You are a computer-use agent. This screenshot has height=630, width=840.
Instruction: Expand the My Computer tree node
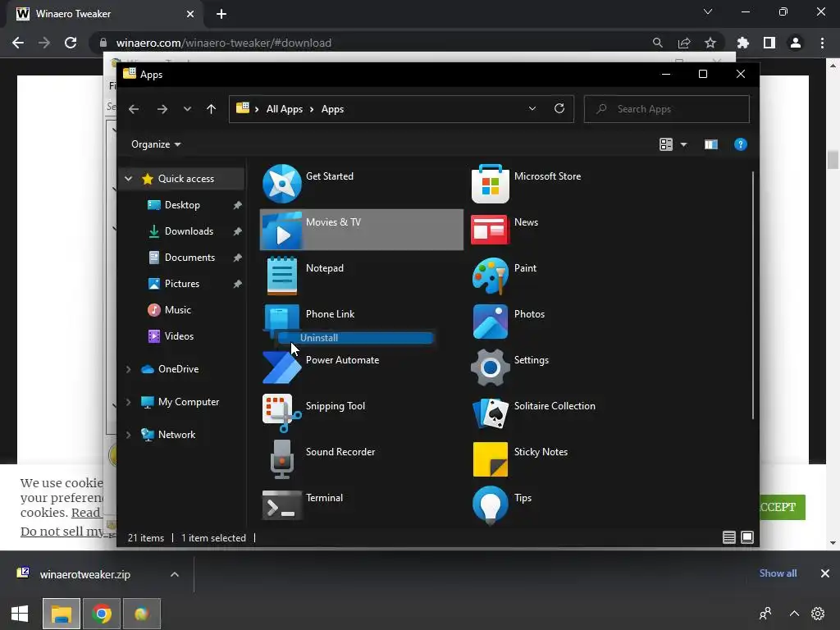pyautogui.click(x=129, y=402)
